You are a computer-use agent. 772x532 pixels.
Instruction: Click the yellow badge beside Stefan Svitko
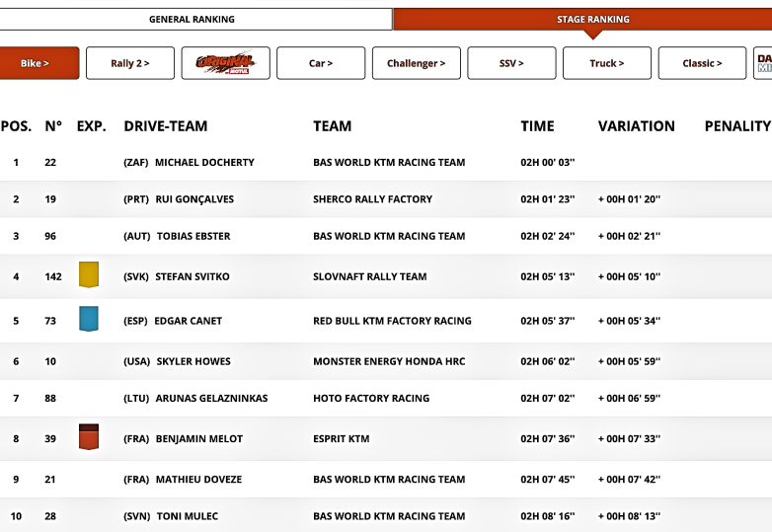(x=89, y=275)
